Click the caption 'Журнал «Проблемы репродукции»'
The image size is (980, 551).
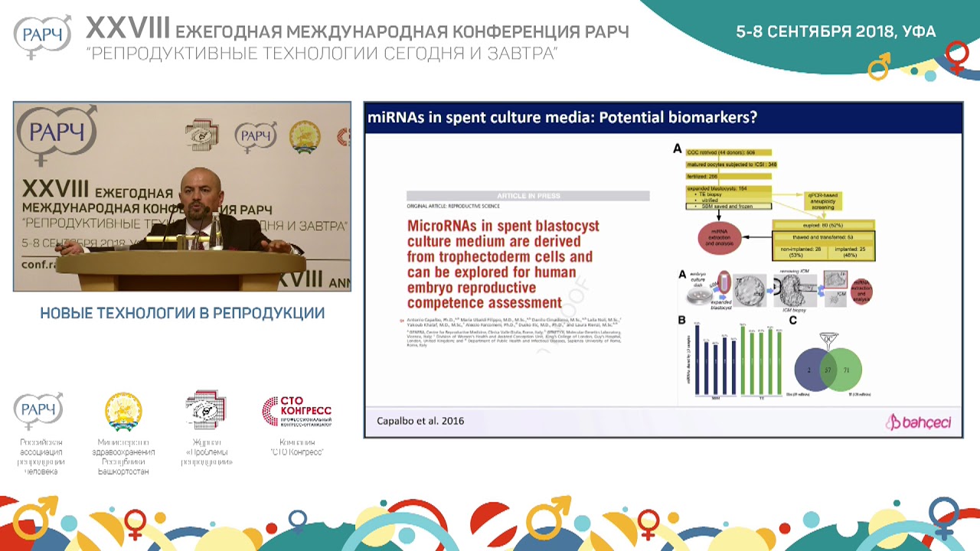click(x=206, y=452)
